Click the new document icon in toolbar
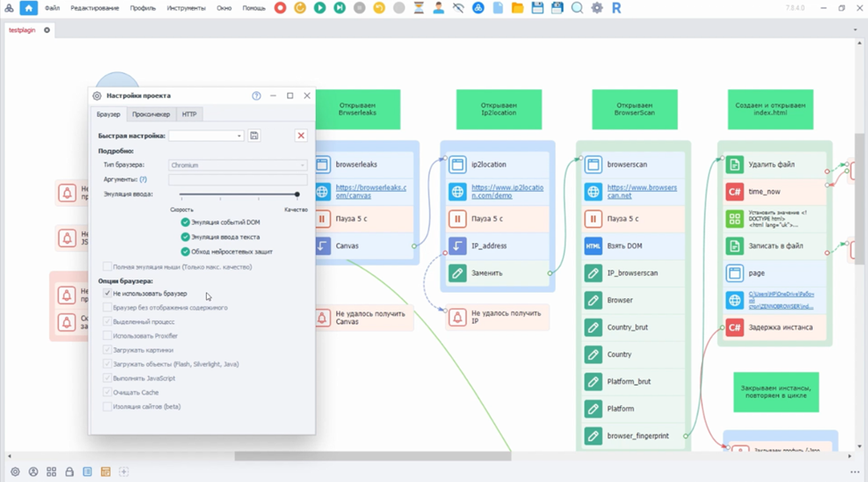 [x=498, y=8]
